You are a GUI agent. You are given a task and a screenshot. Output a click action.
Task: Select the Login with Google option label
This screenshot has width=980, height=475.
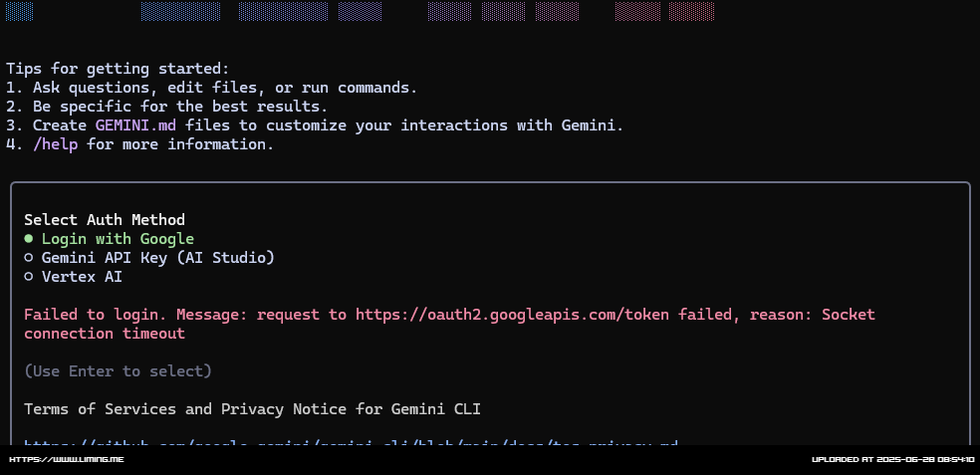118,239
